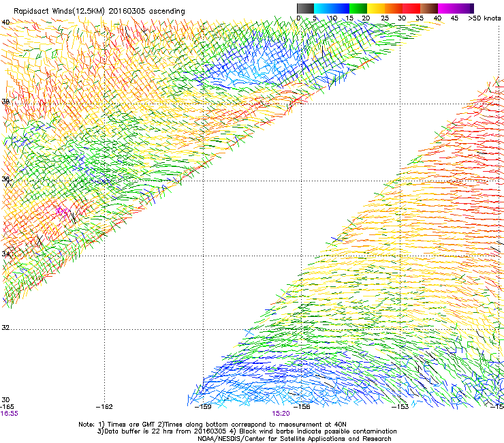The width and height of the screenshot is (504, 443).
Task: Click the '20' label on the color scale
Action: [x=366, y=18]
